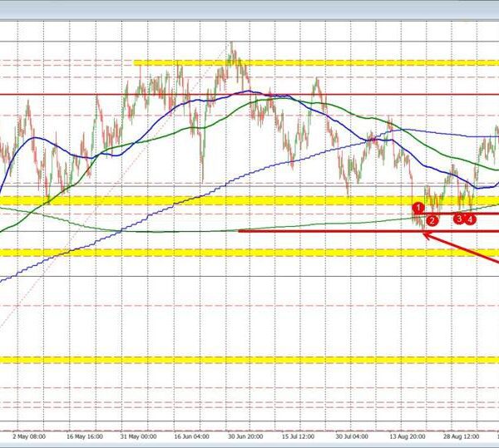Select the '31 May 00:00' date label
Image resolution: width=499 pixels, height=448 pixels.
point(138,436)
